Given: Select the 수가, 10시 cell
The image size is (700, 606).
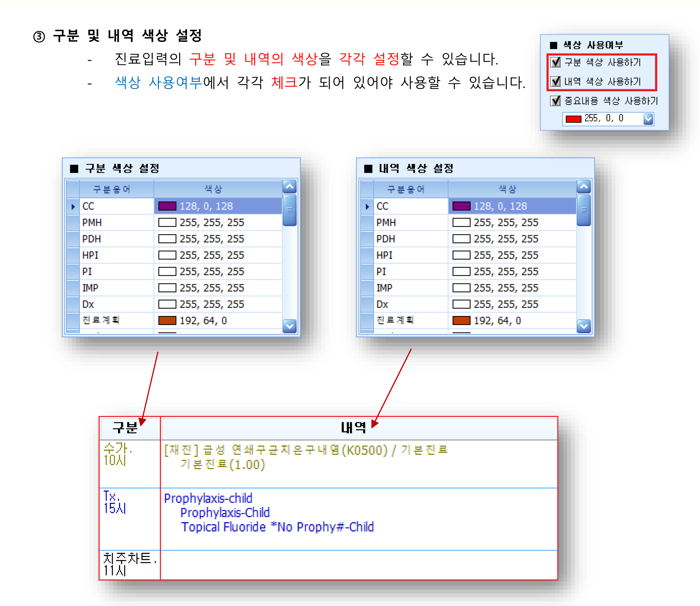Looking at the screenshot, I should tap(130, 464).
